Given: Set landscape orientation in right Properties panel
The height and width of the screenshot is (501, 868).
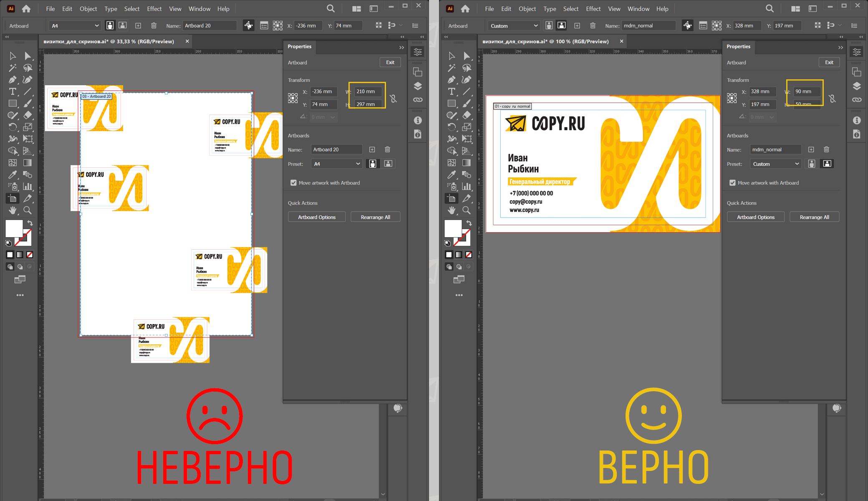Looking at the screenshot, I should point(827,164).
